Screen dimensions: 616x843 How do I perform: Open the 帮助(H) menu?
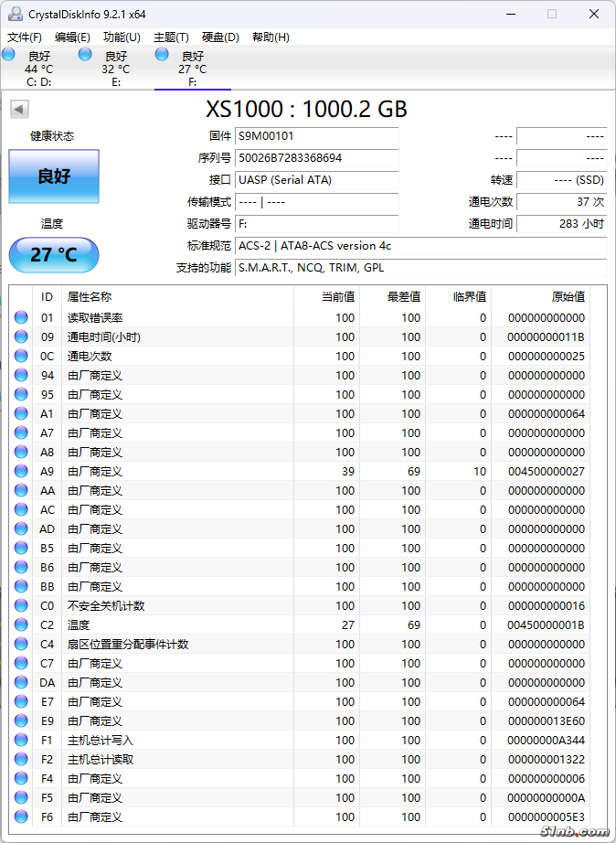(x=271, y=37)
